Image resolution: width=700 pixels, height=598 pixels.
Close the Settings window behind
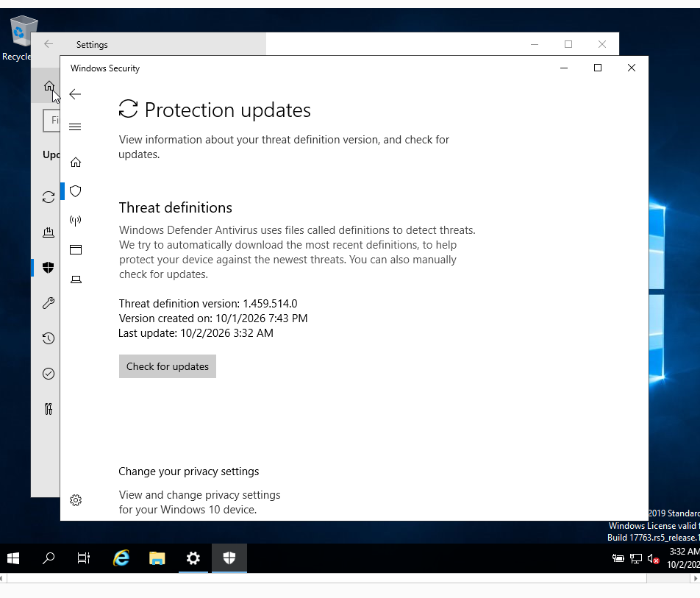tap(601, 44)
